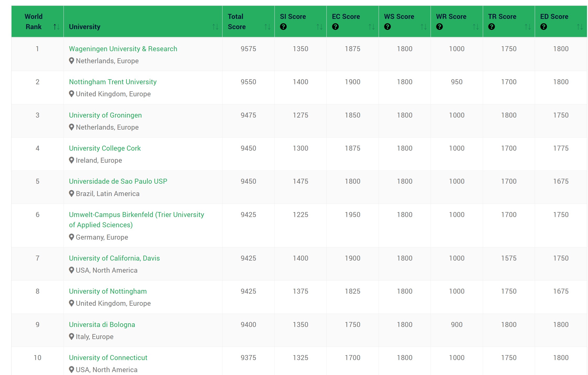Open Wageningen University & Research link
The height and width of the screenshot is (375, 588).
pos(123,49)
